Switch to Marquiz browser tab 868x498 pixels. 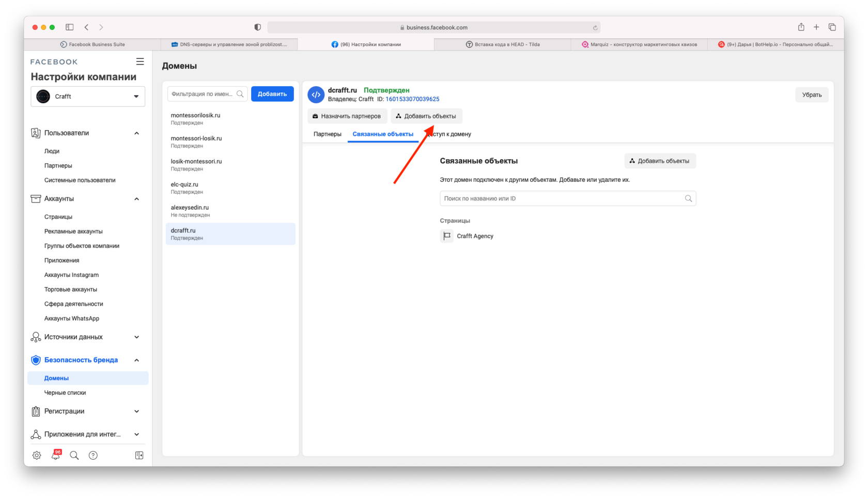[639, 44]
